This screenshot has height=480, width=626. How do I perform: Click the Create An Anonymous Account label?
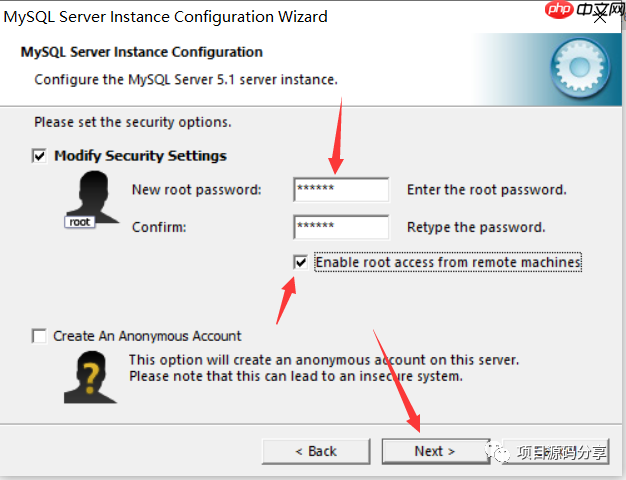147,336
